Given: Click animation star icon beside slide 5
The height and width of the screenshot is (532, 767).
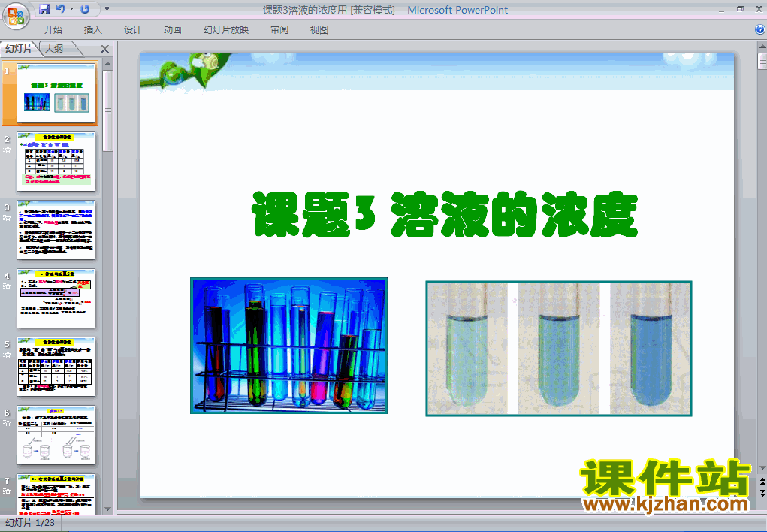Looking at the screenshot, I should 7,355.
